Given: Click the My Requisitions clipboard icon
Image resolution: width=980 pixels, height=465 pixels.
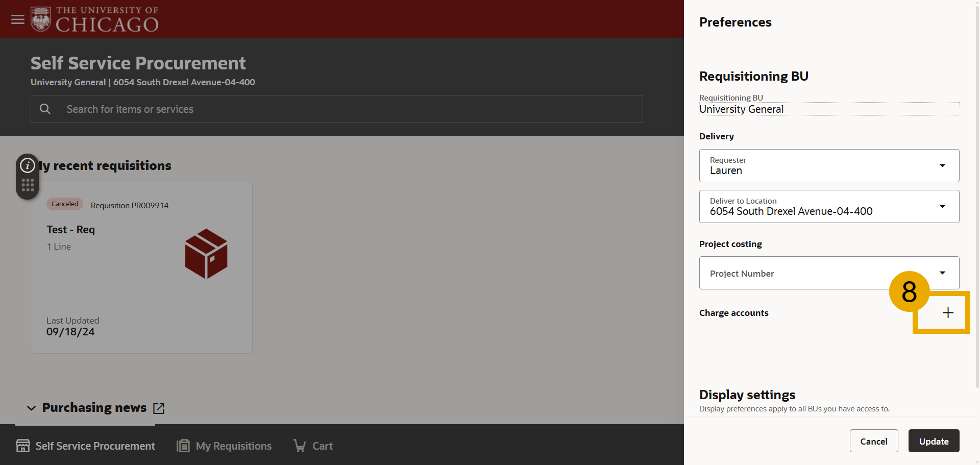Looking at the screenshot, I should (183, 446).
